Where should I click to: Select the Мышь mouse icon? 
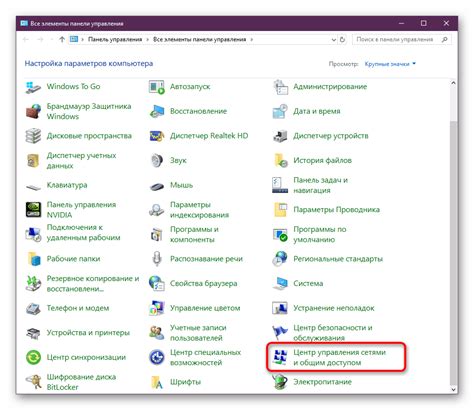click(157, 186)
